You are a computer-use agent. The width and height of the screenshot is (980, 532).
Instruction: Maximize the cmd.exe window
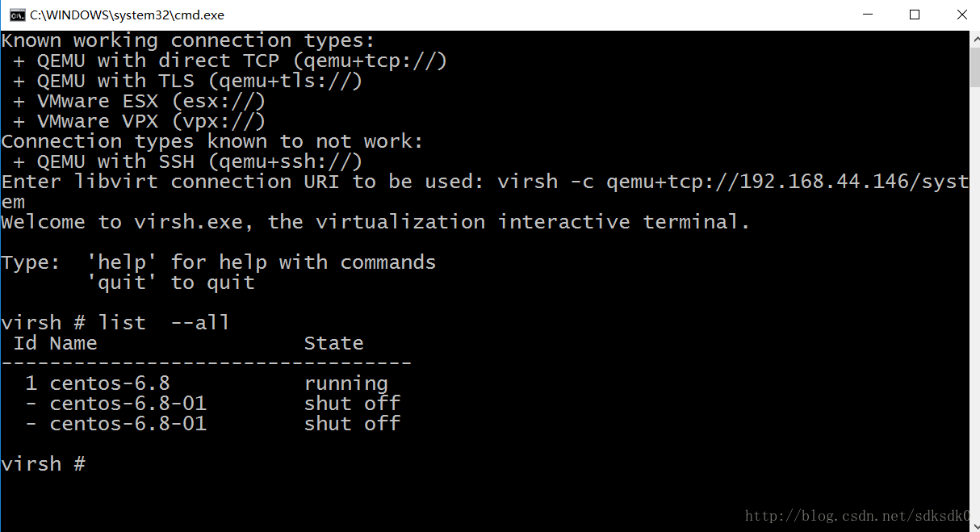click(x=915, y=15)
